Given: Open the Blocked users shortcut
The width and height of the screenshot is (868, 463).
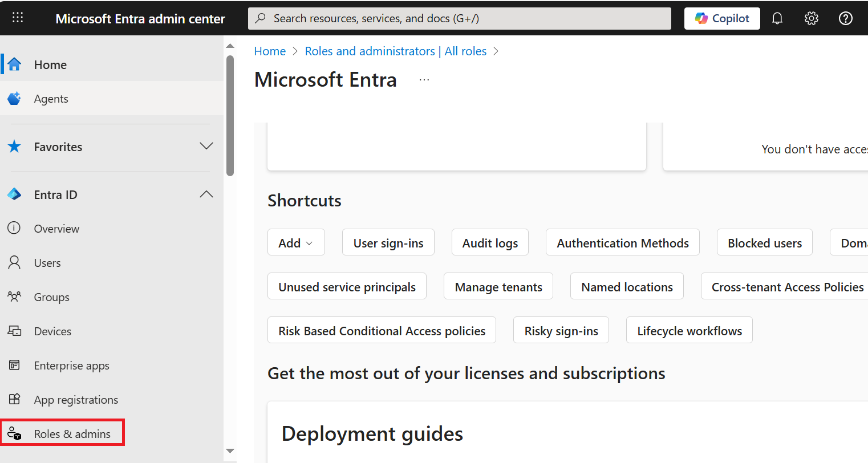Looking at the screenshot, I should [x=765, y=242].
